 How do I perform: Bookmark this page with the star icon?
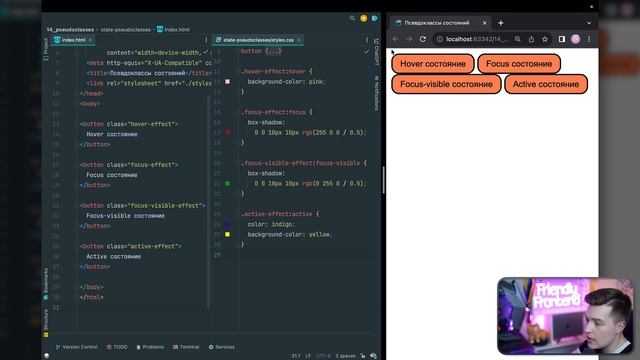(545, 39)
